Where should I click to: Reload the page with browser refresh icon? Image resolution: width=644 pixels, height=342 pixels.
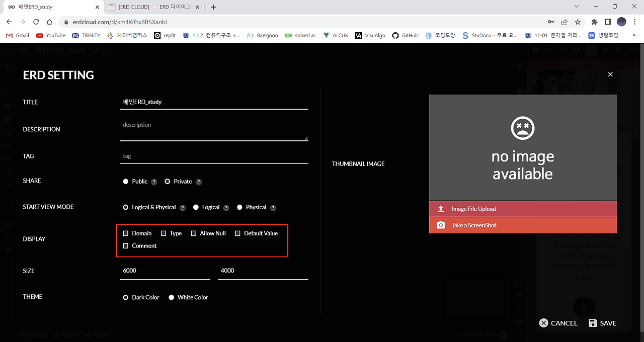tap(36, 22)
